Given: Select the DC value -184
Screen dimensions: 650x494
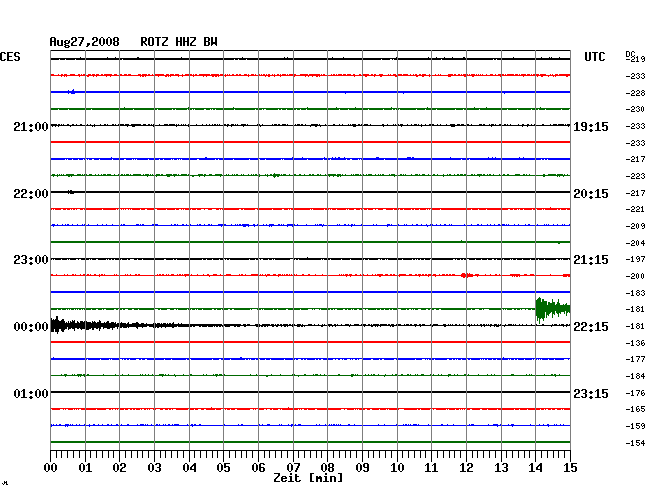Looking at the screenshot, I should tap(635, 376).
